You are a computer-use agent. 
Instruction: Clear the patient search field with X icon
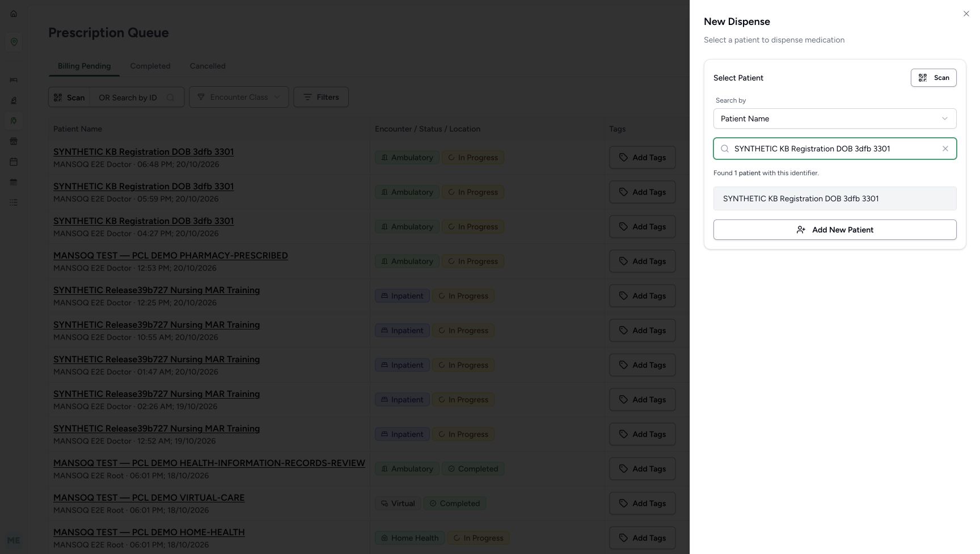[945, 149]
